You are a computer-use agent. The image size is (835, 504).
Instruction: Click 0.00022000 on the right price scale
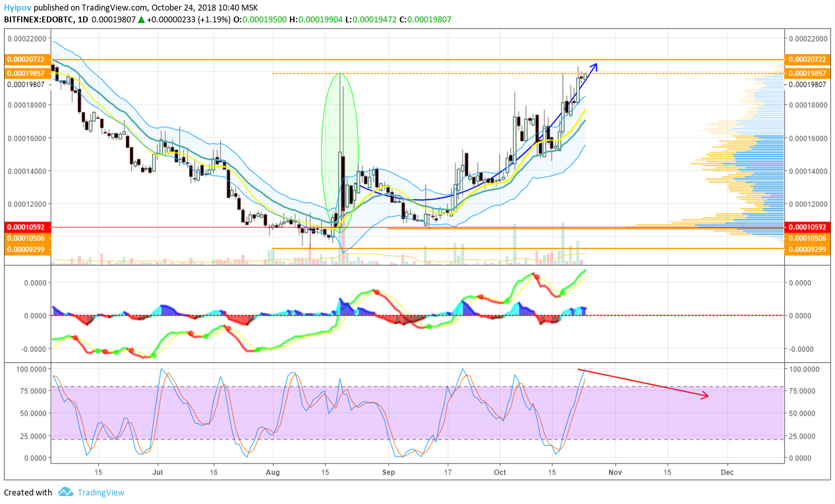point(807,38)
